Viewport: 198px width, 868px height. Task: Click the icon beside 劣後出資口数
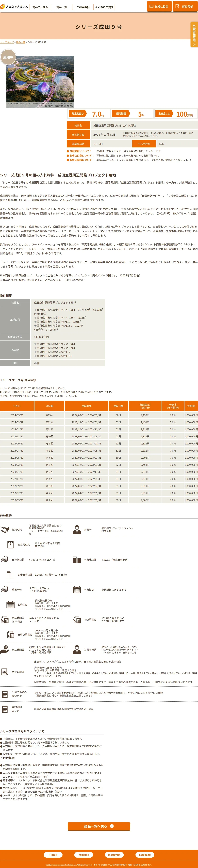coord(10,575)
